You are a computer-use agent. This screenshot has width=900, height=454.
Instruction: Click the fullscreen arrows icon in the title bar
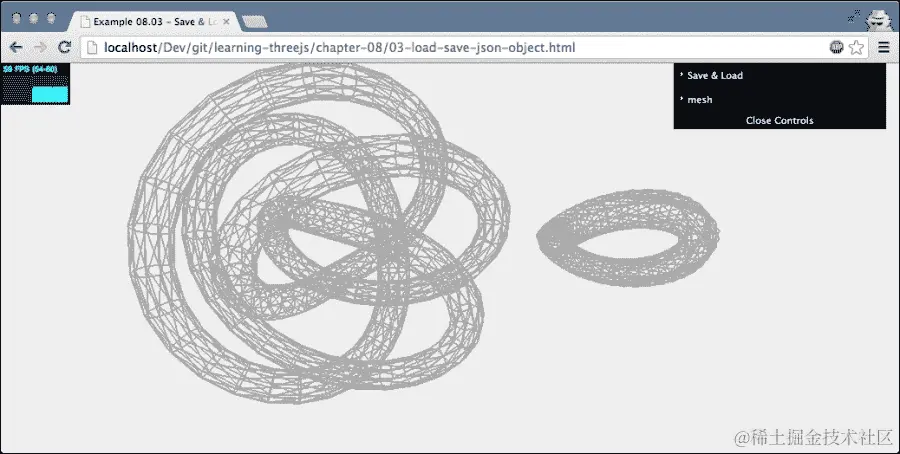tap(854, 17)
